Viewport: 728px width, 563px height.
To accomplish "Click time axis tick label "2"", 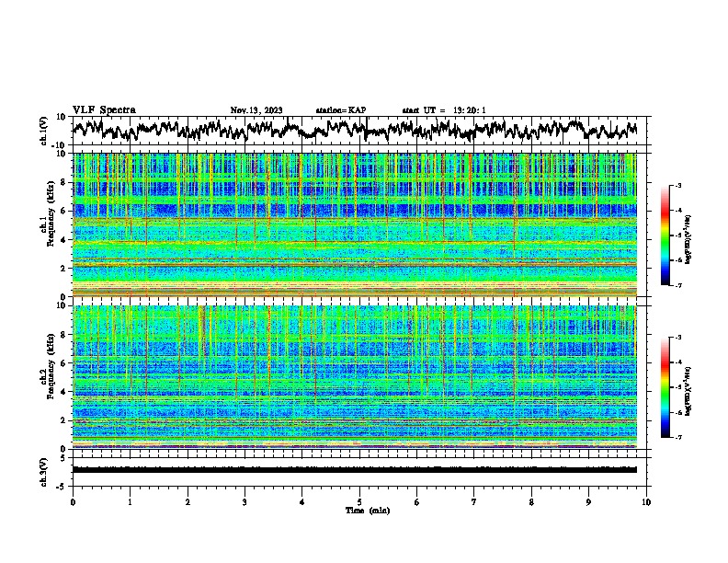I will [x=188, y=502].
